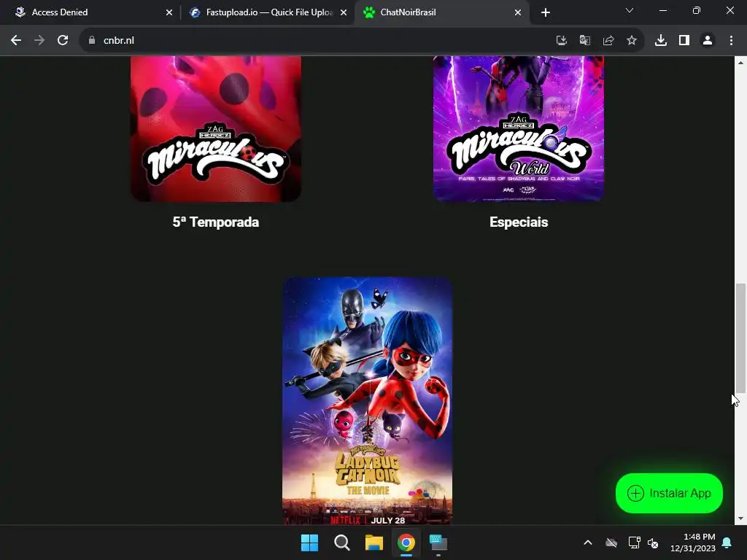Switch to the Access Denied tab
This screenshot has height=560, width=747.
[x=90, y=12]
